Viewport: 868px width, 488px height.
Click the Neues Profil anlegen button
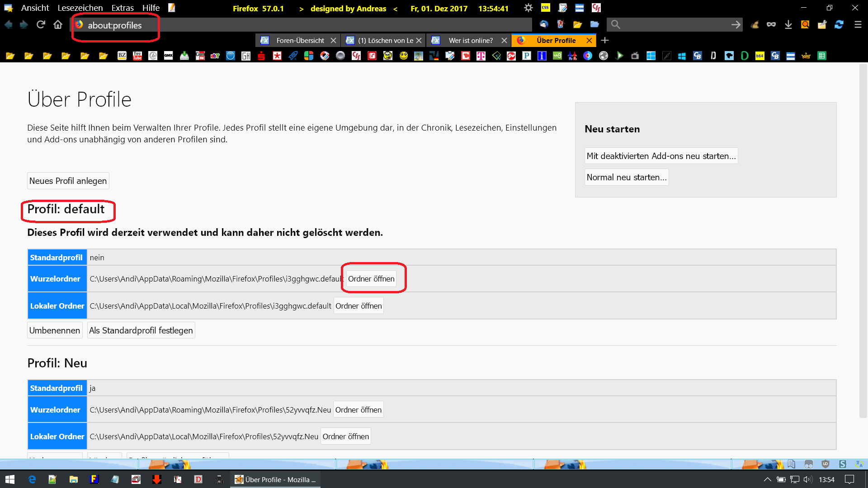(68, 181)
